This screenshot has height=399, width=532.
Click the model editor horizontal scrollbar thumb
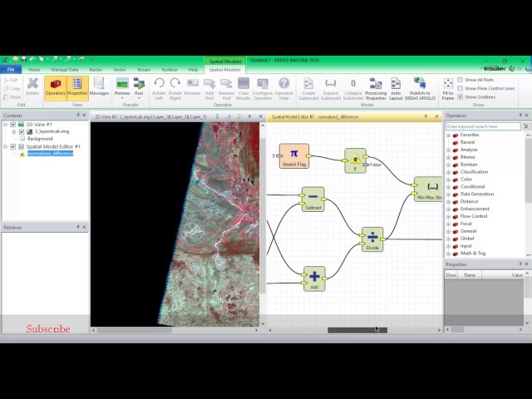coord(357,330)
